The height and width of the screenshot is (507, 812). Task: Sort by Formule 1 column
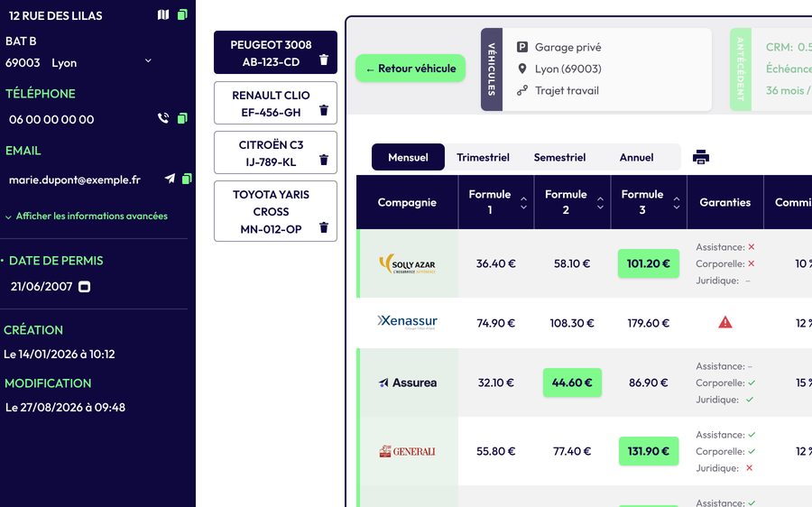[523, 202]
